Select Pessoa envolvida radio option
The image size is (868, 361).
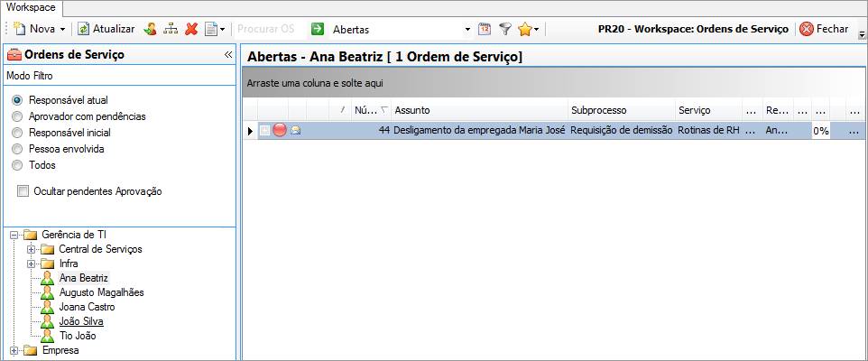coord(18,148)
